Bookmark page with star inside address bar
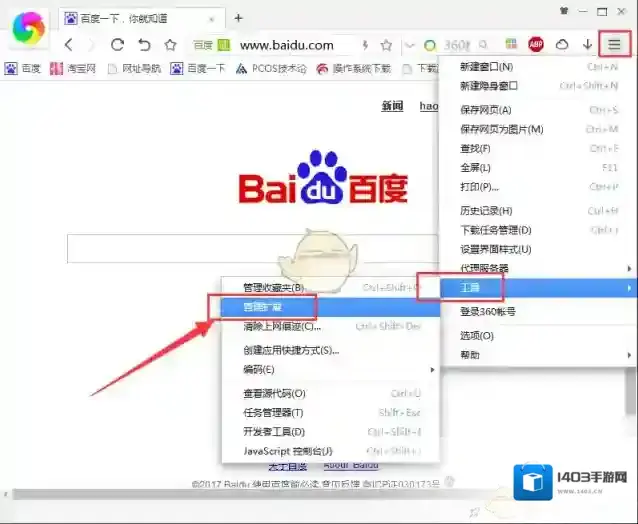The image size is (638, 524). (386, 45)
